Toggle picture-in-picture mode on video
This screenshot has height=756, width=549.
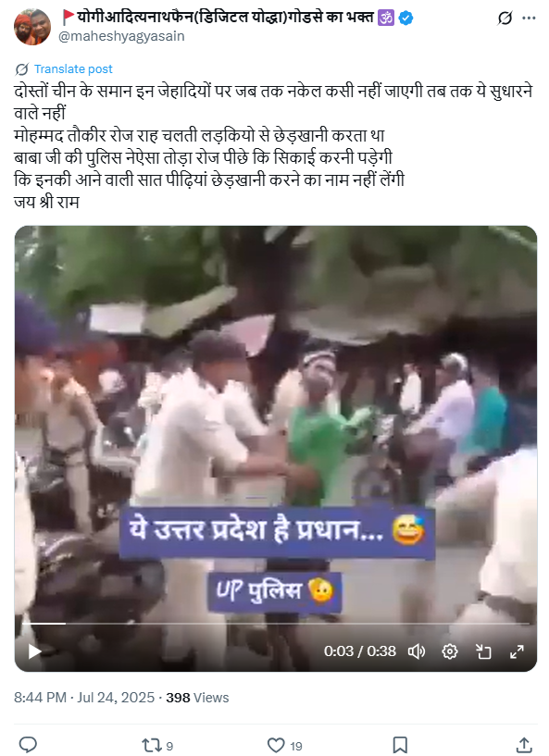pyautogui.click(x=483, y=651)
